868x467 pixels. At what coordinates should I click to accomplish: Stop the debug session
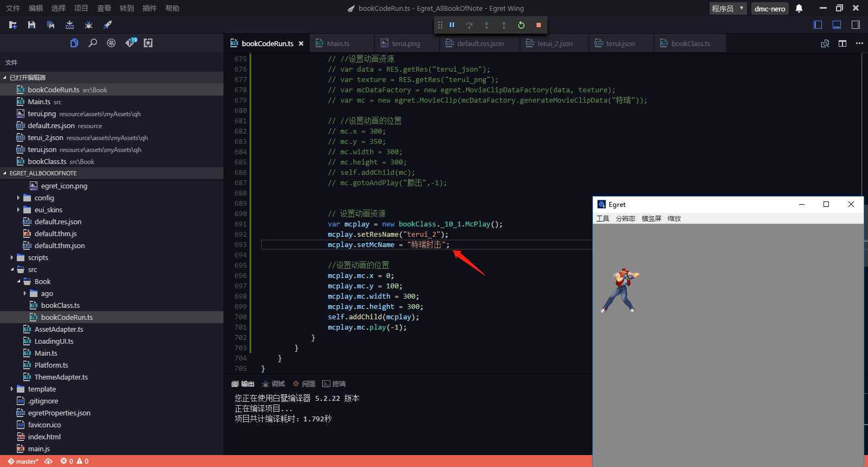(539, 25)
